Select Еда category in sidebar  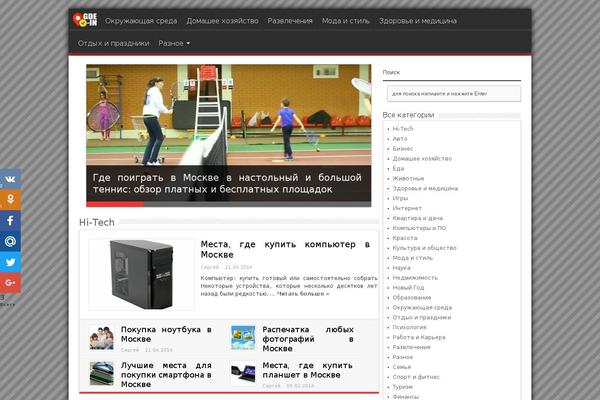398,168
